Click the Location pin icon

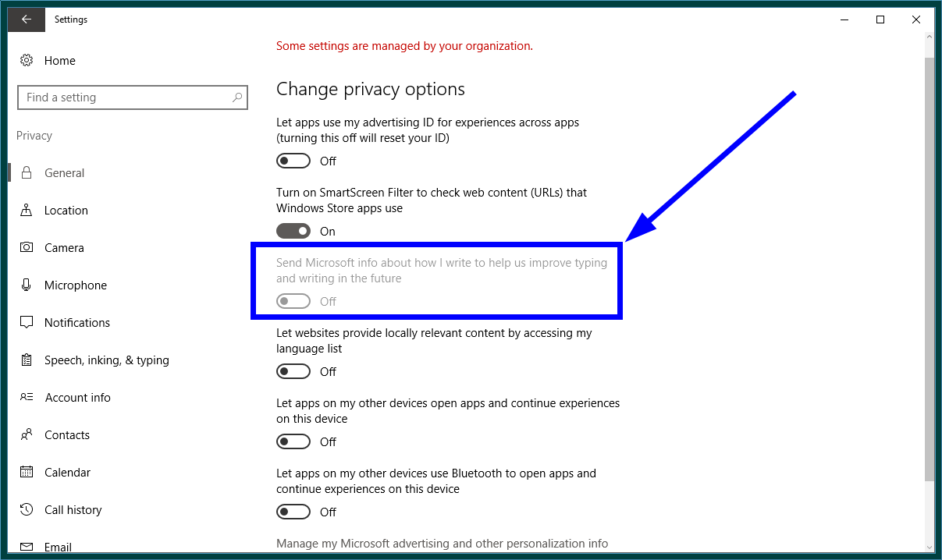coord(27,210)
